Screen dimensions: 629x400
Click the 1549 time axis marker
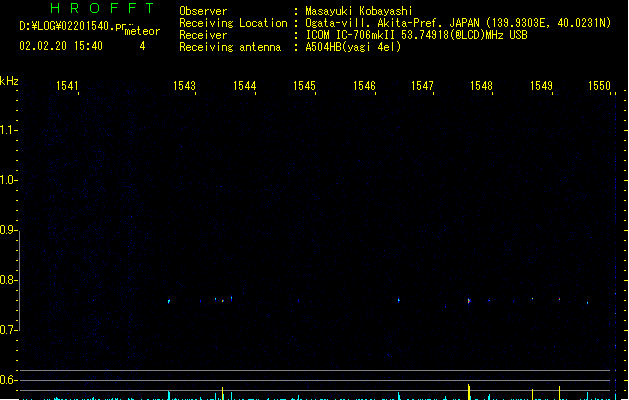(541, 86)
